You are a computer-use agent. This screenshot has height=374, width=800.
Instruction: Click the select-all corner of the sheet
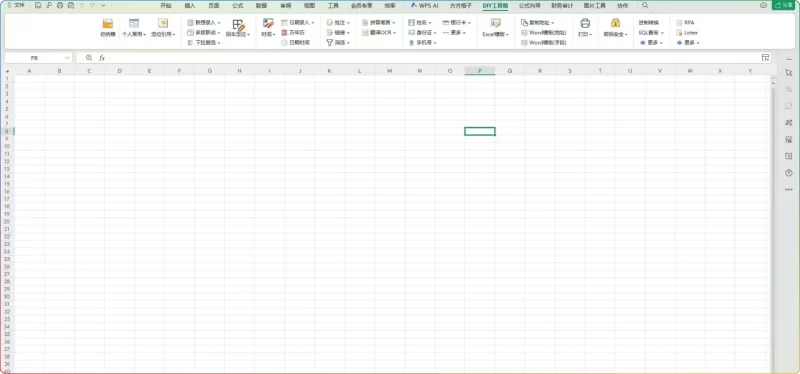pyautogui.click(x=7, y=71)
